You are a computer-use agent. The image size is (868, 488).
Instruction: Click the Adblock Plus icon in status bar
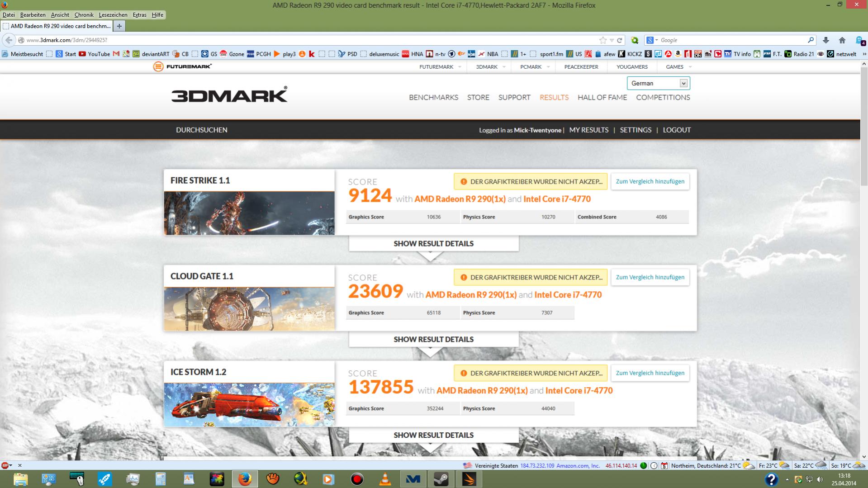5,465
